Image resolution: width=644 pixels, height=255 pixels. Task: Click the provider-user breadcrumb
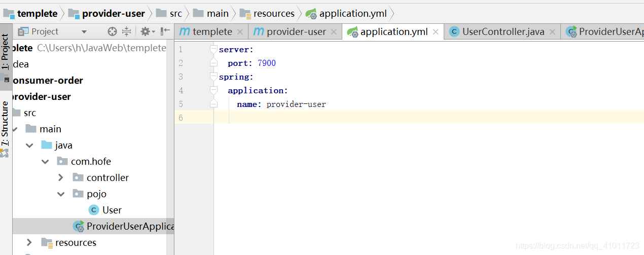[107, 14]
